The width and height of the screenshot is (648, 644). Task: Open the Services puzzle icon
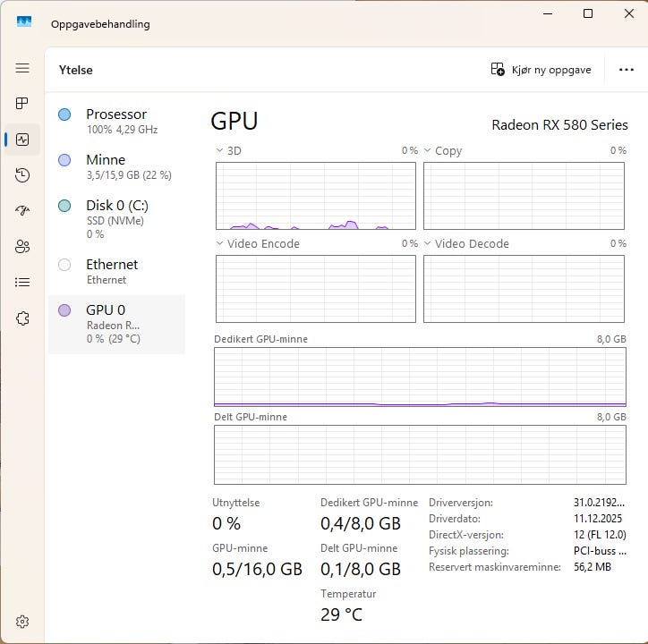tap(22, 318)
